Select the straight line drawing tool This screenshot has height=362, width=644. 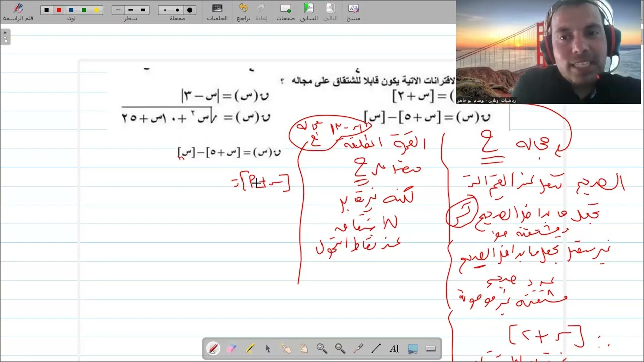376,348
